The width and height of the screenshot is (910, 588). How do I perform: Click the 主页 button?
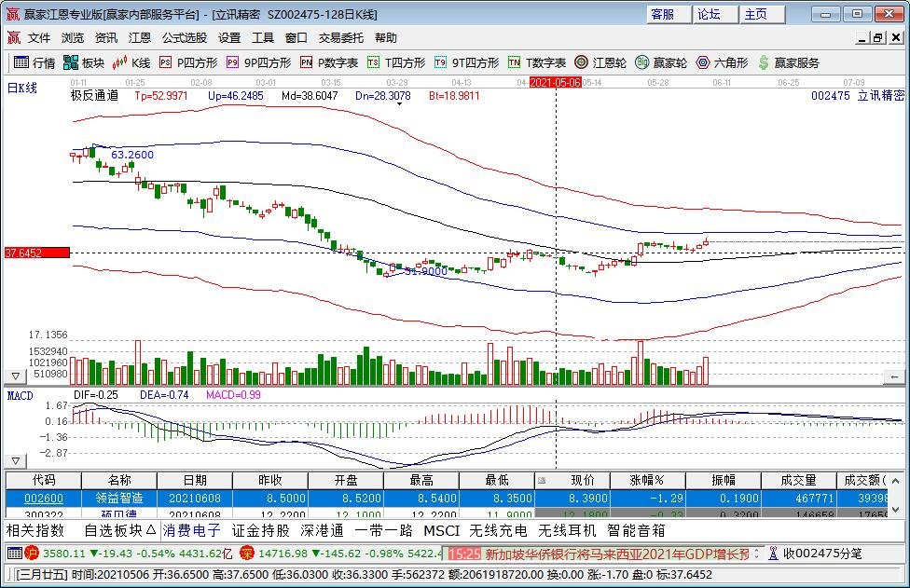pyautogui.click(x=762, y=14)
